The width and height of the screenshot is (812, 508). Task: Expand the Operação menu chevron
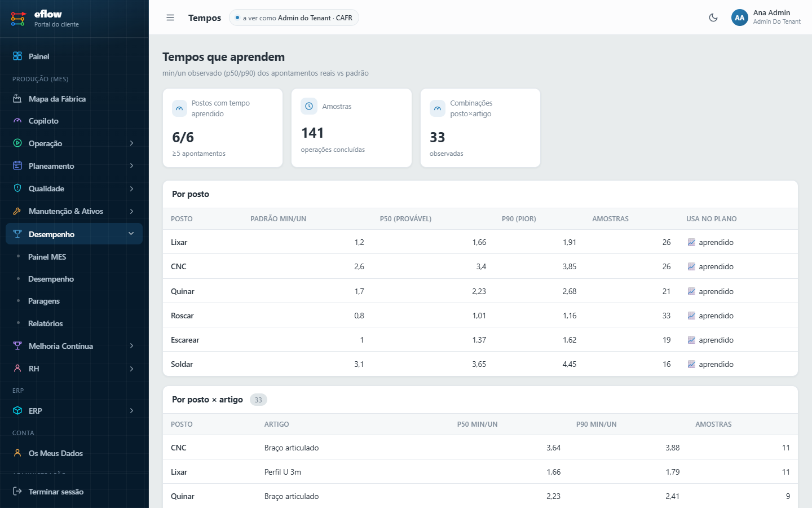[131, 143]
